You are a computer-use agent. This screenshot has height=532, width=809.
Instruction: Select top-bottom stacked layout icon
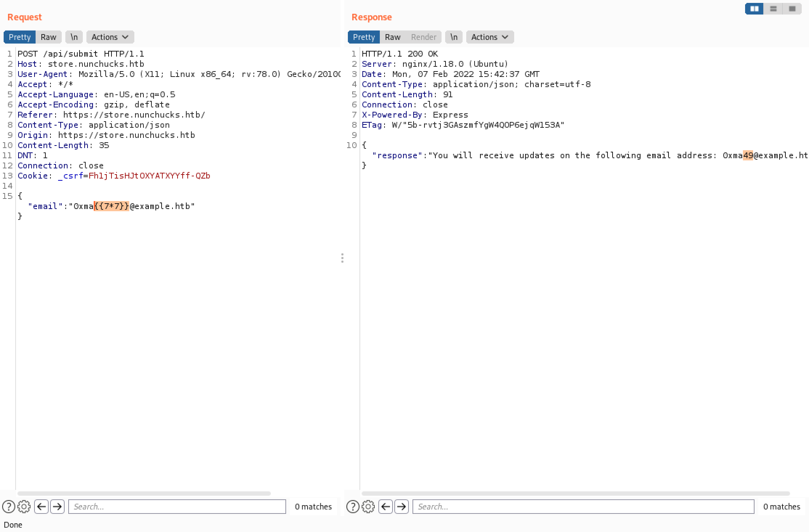click(x=773, y=9)
